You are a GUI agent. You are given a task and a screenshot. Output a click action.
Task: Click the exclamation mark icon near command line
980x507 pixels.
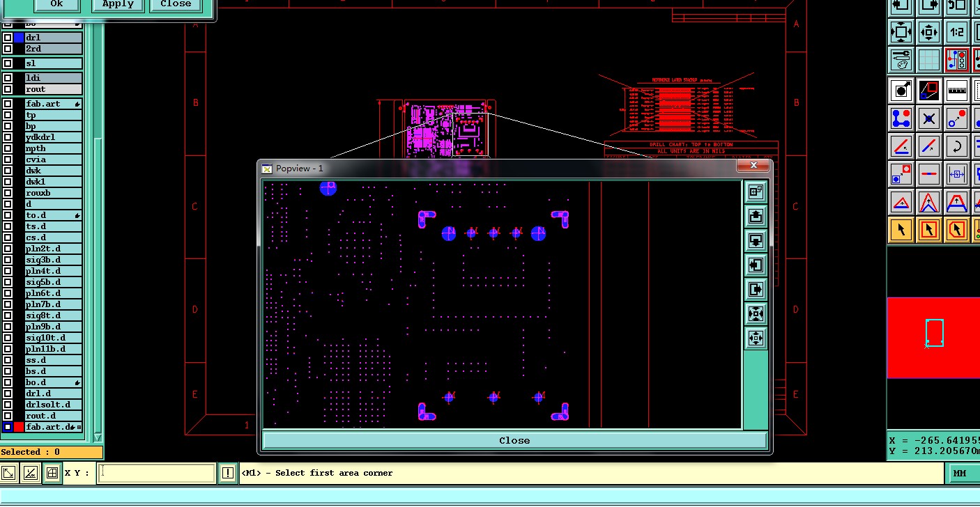click(x=228, y=474)
